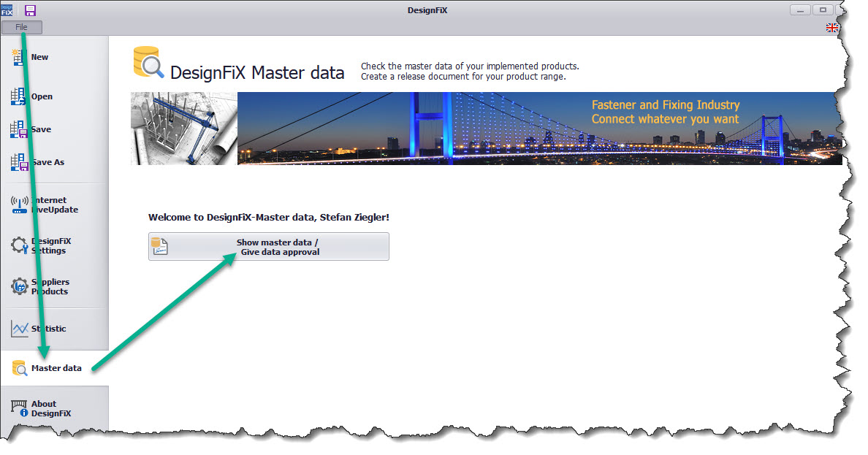Choose the Save As menu entry
This screenshot has width=868, height=455.
coord(48,162)
